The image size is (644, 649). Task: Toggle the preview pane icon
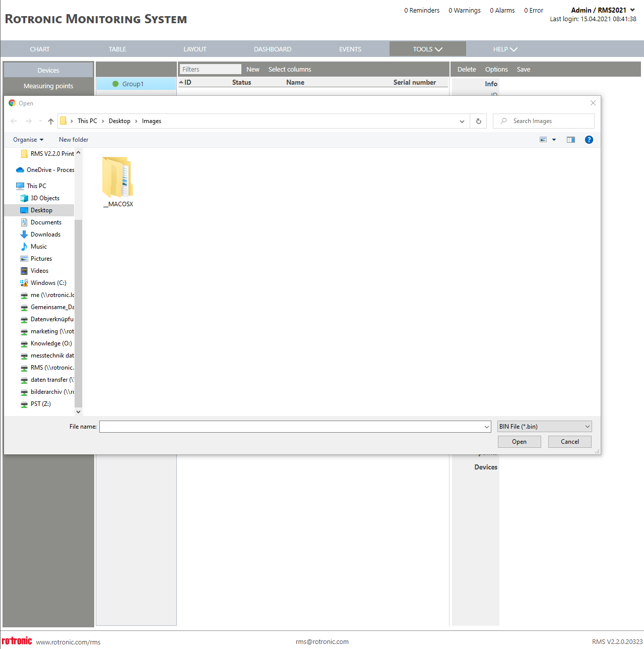click(x=571, y=140)
